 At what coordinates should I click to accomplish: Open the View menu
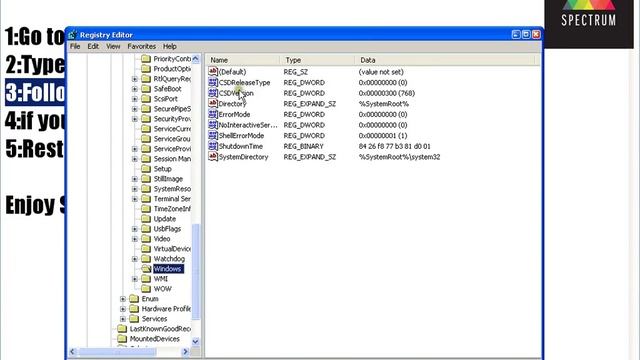113,47
